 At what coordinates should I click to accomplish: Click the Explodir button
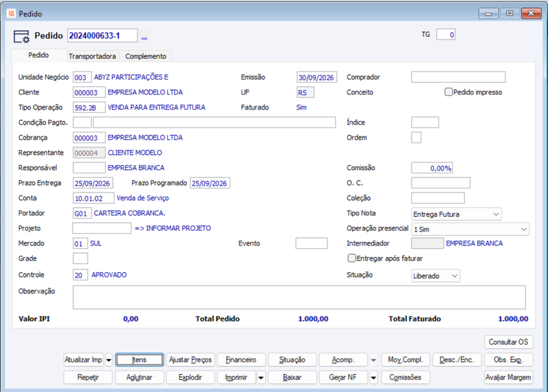pos(190,378)
